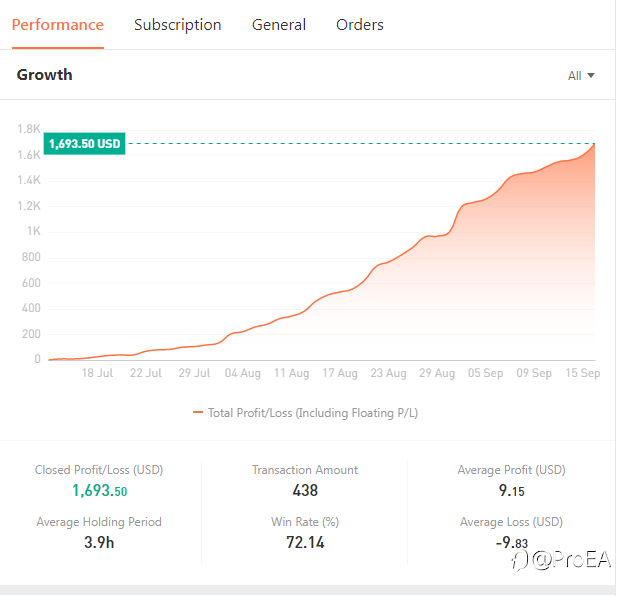
Task: Click the ProEA watermark logo icon
Action: point(520,560)
